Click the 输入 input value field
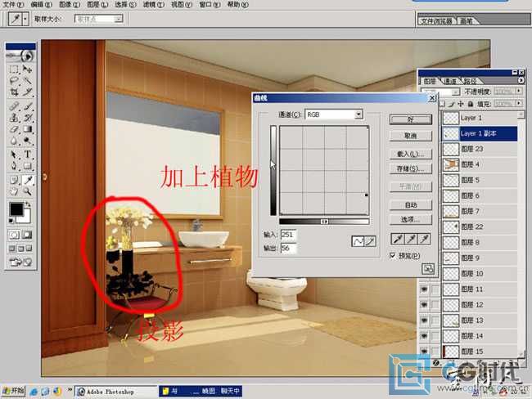The image size is (532, 399). 288,234
